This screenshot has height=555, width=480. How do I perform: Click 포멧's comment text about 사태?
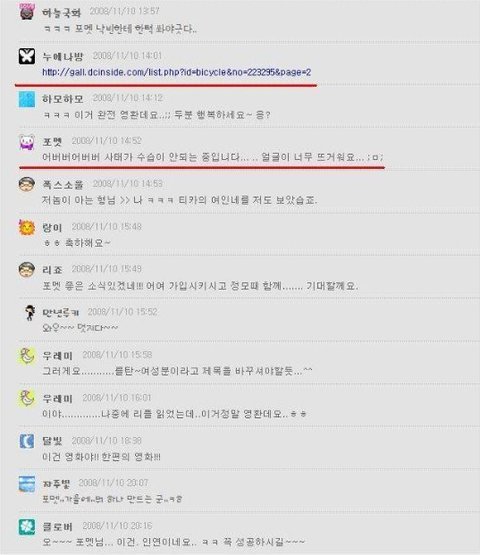[x=212, y=157]
